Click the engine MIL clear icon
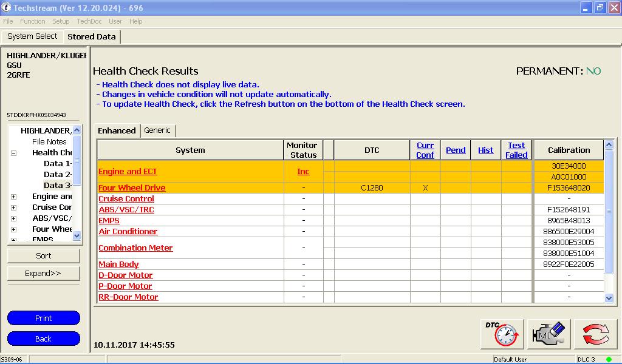Image resolution: width=622 pixels, height=364 pixels. coord(549,334)
